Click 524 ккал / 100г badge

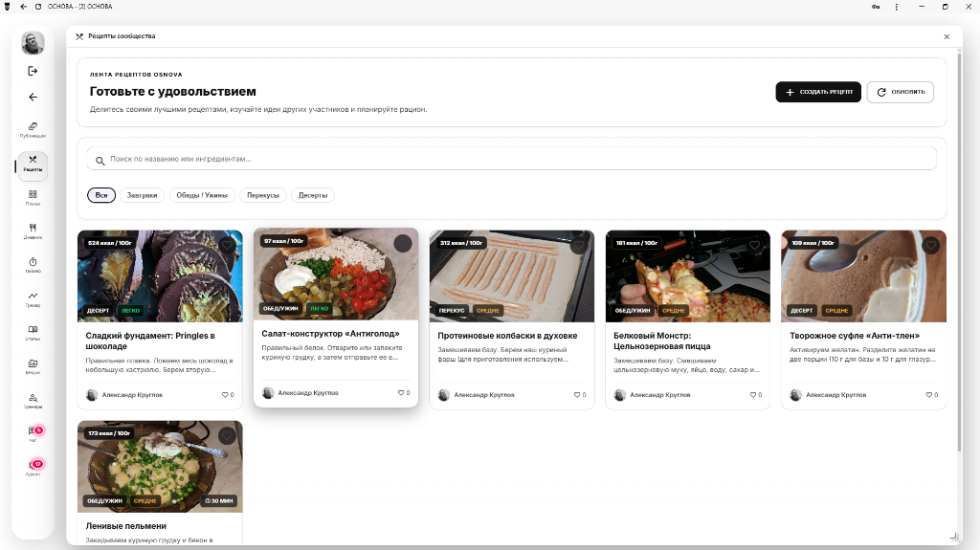click(x=109, y=243)
